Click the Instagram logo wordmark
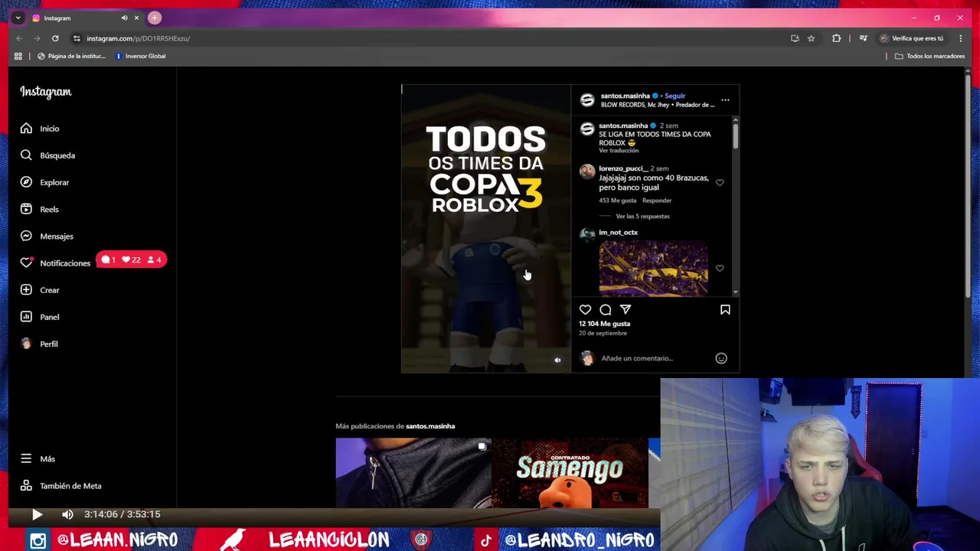 tap(46, 92)
